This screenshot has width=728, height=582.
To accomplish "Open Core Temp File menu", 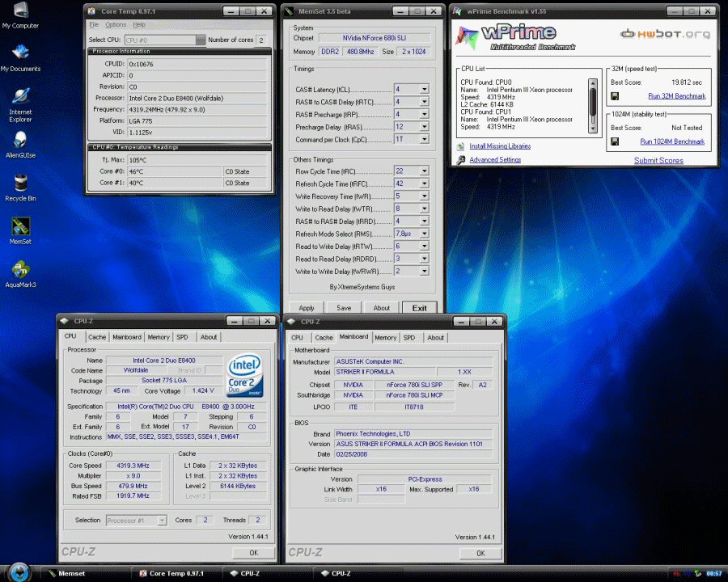I will [94, 24].
